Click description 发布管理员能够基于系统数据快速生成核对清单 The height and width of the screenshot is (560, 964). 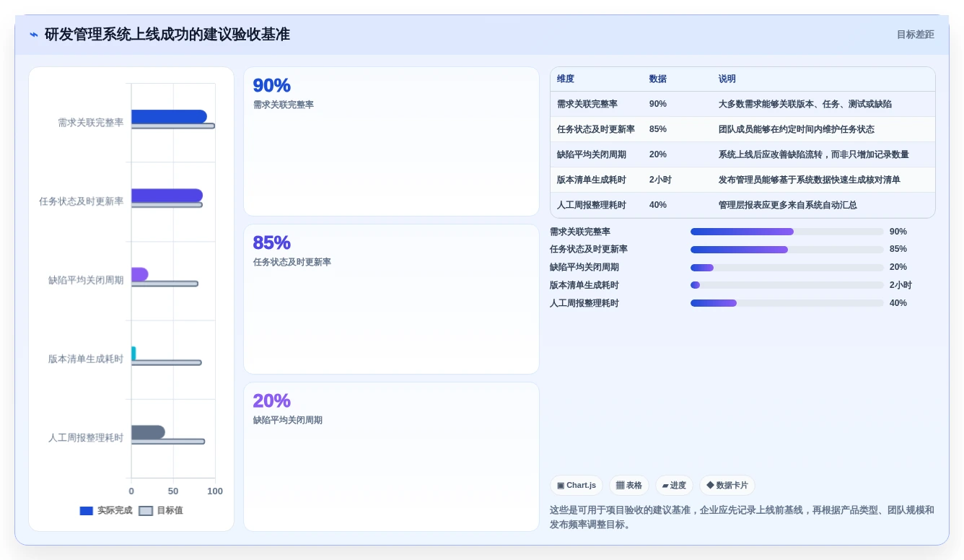tap(809, 180)
